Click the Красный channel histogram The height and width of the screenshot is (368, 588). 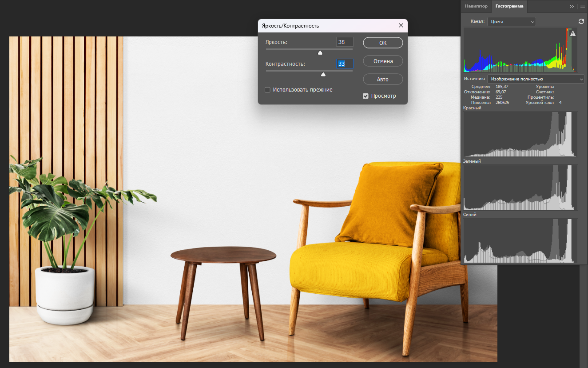(x=520, y=134)
